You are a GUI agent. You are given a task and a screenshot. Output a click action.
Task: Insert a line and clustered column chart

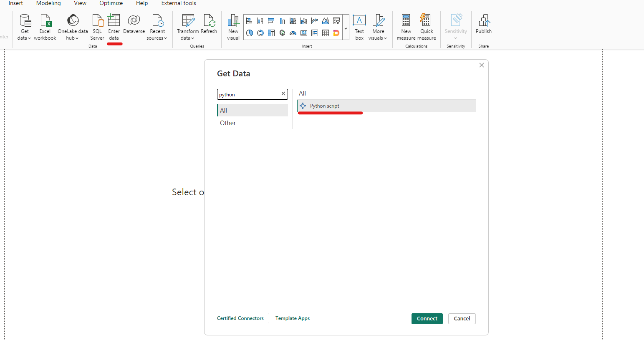coord(304,21)
